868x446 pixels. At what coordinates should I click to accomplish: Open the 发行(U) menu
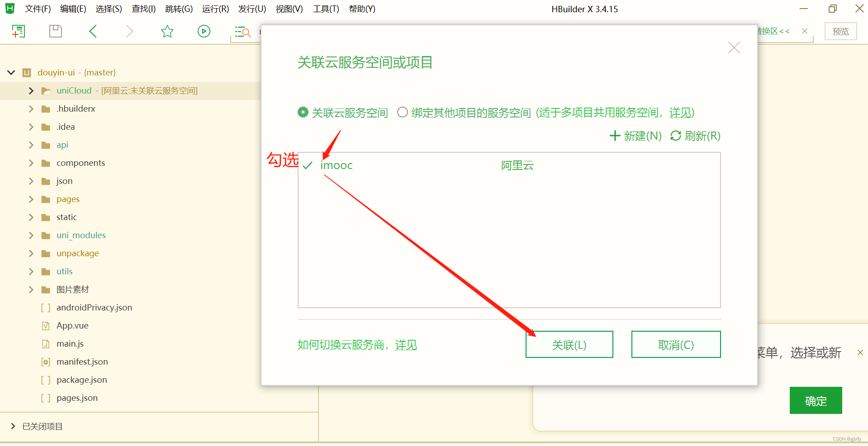(252, 9)
